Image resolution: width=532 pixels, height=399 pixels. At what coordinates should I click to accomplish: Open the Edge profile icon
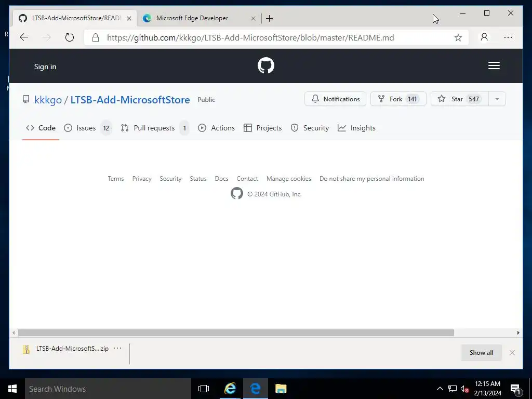(484, 37)
